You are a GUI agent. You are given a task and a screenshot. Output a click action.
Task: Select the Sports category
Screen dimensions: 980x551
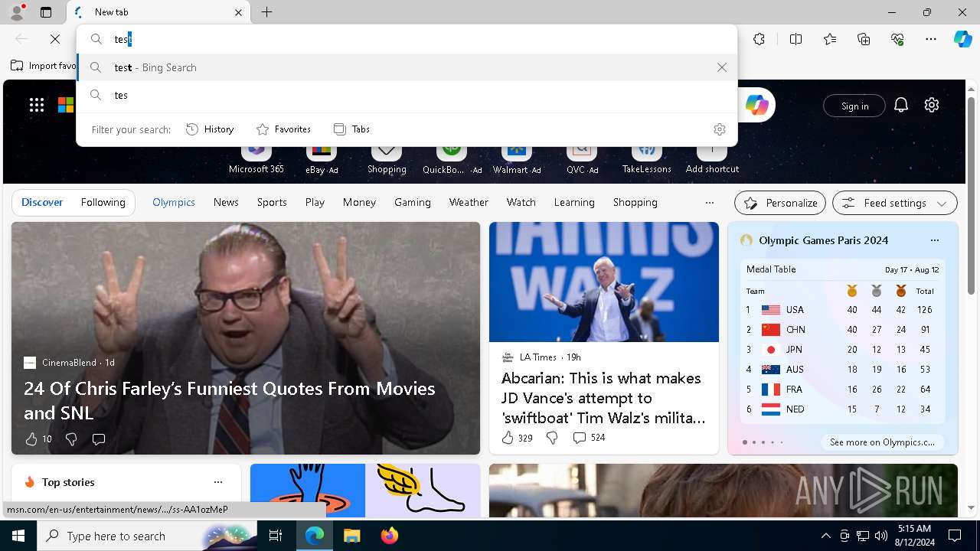[272, 203]
